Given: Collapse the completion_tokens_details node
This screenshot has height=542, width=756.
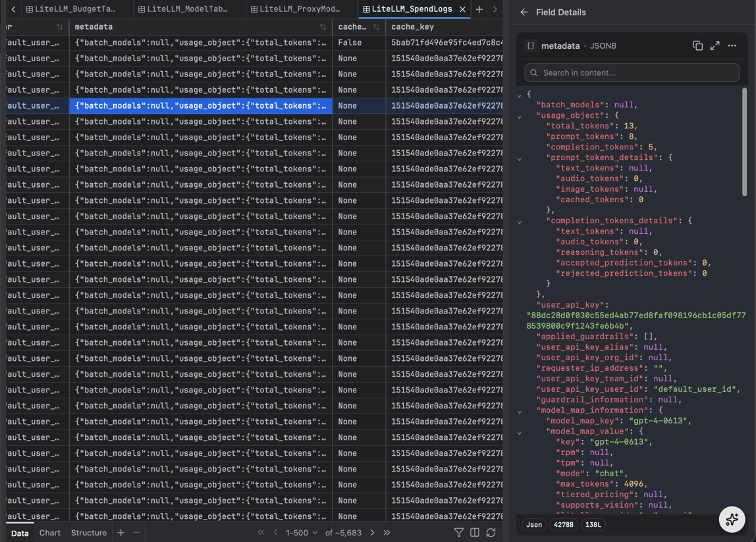Looking at the screenshot, I should 520,222.
